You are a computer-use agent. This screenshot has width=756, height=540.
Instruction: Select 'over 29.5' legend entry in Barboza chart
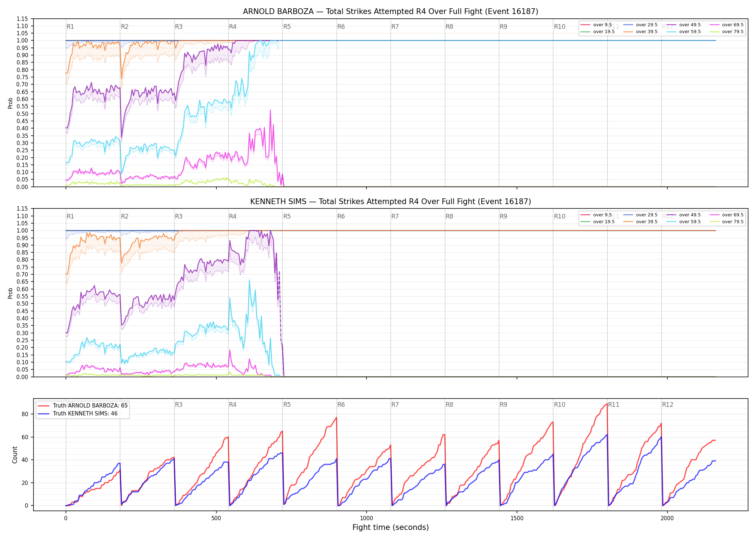click(x=640, y=25)
